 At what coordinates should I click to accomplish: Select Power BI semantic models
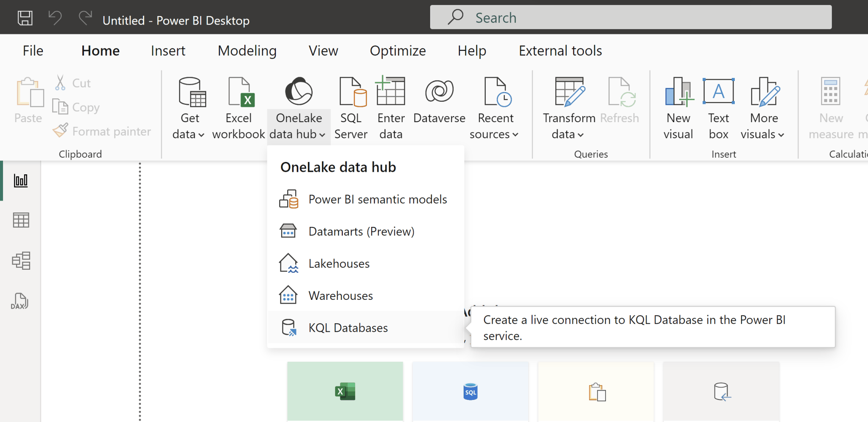366,199
